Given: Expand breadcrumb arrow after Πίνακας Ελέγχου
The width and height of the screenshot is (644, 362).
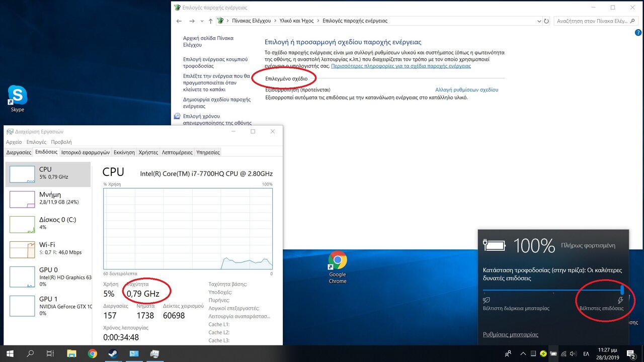Looking at the screenshot, I should (x=276, y=21).
